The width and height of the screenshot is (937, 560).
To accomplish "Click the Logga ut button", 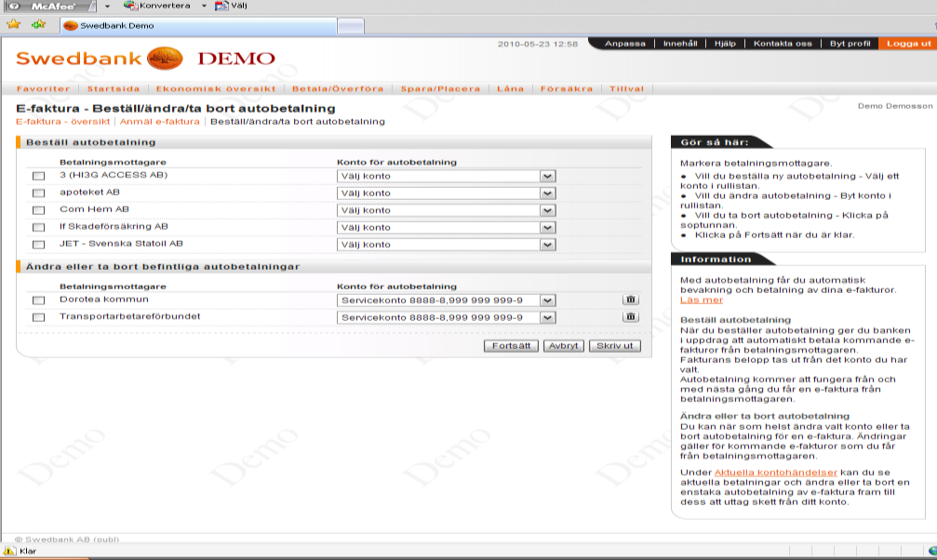I will coord(908,44).
